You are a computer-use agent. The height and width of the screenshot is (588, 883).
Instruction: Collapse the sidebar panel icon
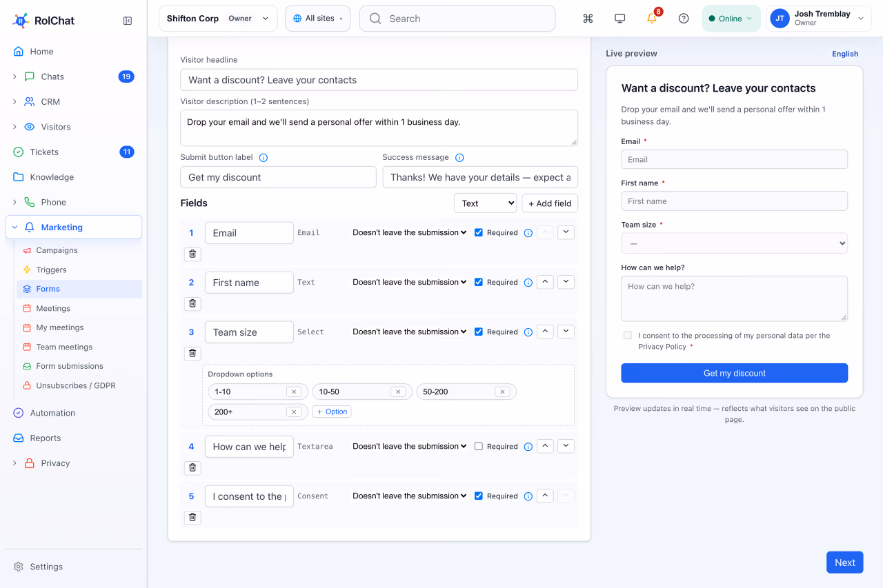pyautogui.click(x=128, y=21)
